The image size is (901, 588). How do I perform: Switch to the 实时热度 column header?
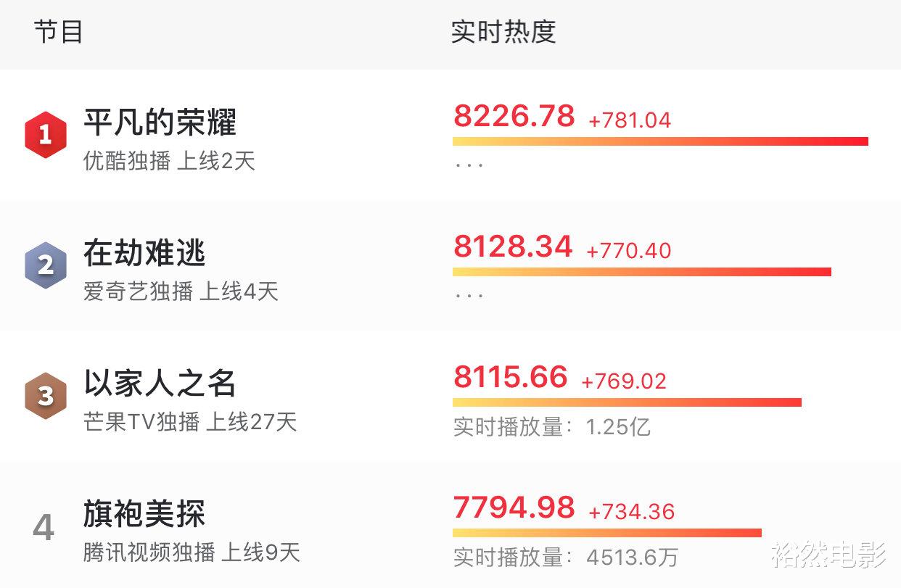pos(505,31)
